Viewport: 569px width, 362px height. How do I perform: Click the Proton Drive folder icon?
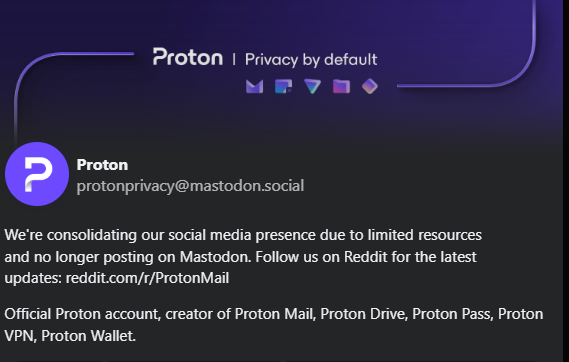(x=341, y=87)
